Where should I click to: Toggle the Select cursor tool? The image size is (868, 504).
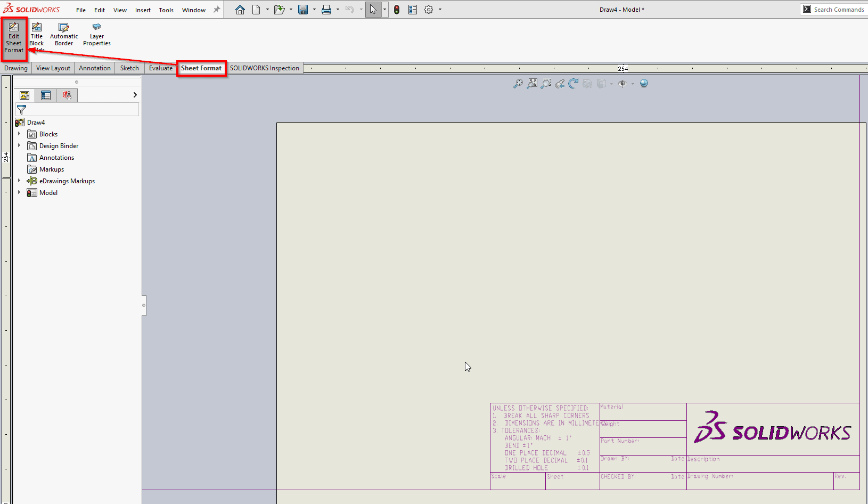tap(373, 10)
